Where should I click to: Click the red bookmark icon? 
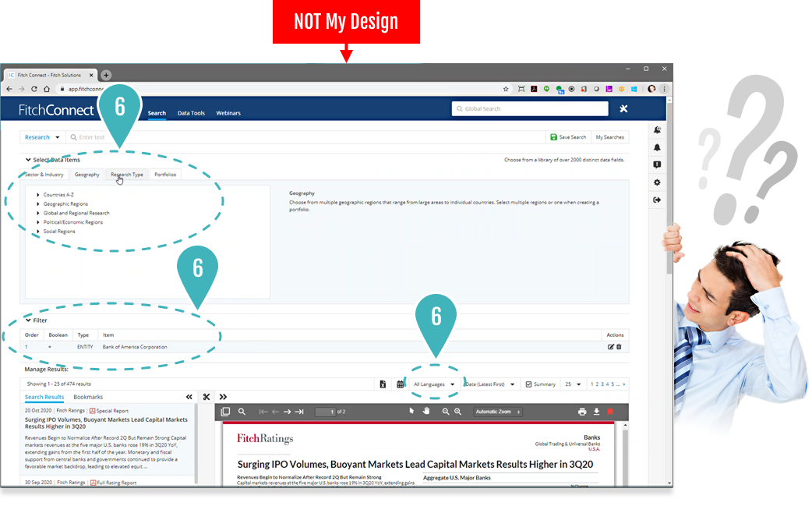[x=610, y=412]
